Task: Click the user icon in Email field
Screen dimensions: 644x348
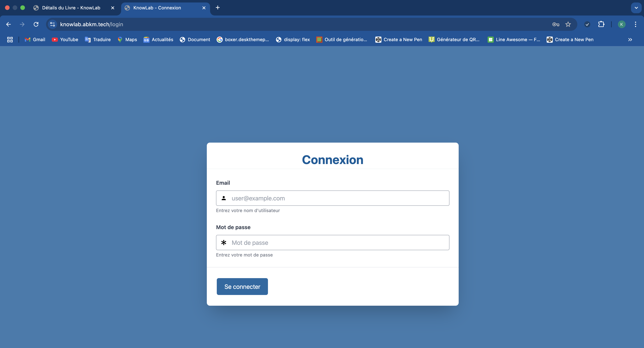Action: point(224,198)
